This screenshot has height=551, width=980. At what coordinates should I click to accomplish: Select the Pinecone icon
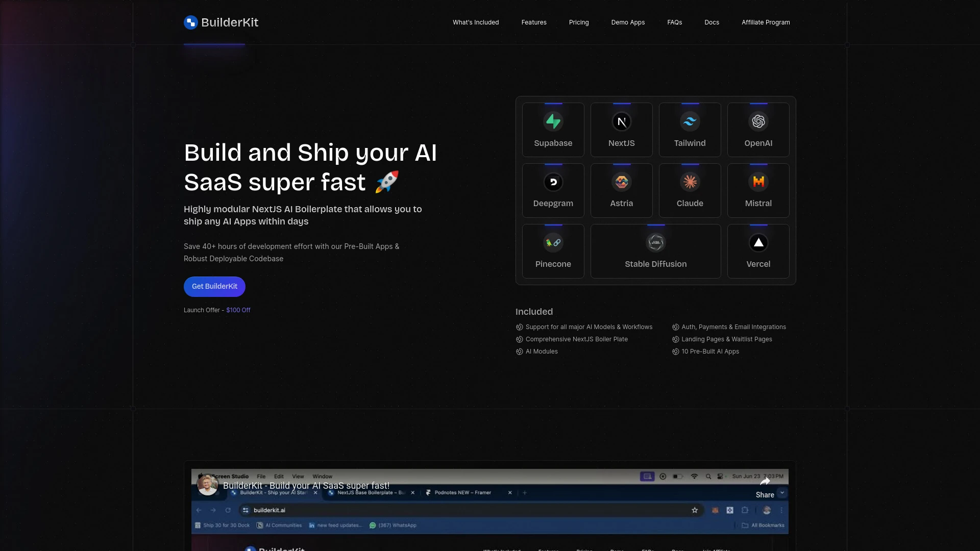(553, 242)
